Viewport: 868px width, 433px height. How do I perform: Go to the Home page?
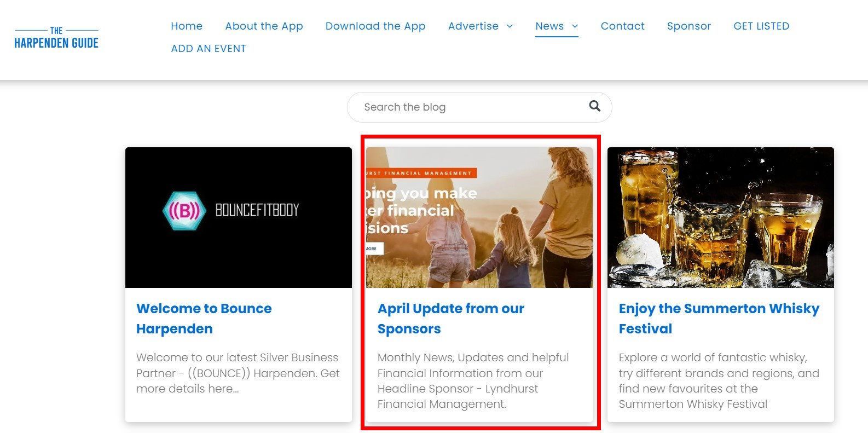[x=187, y=26]
